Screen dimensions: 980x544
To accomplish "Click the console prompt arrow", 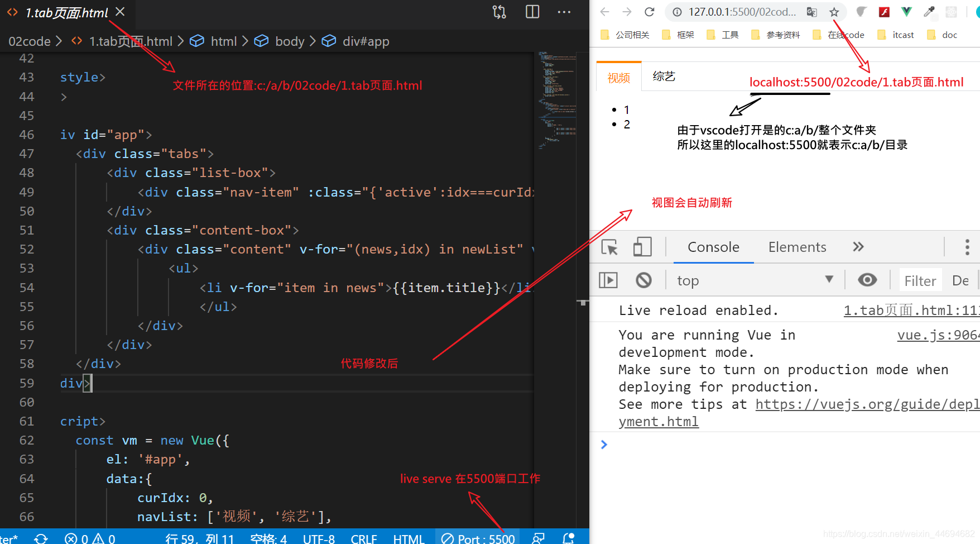I will (x=604, y=444).
